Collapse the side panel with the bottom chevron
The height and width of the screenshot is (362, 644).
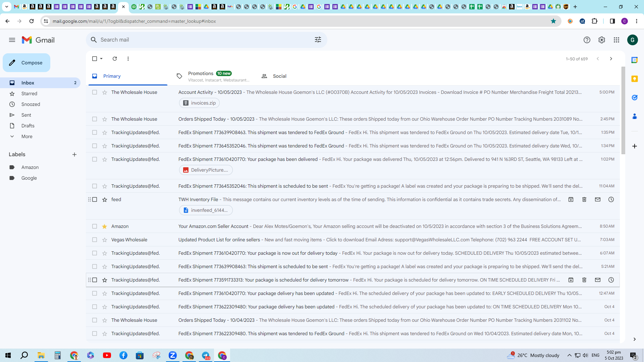pos(635,339)
